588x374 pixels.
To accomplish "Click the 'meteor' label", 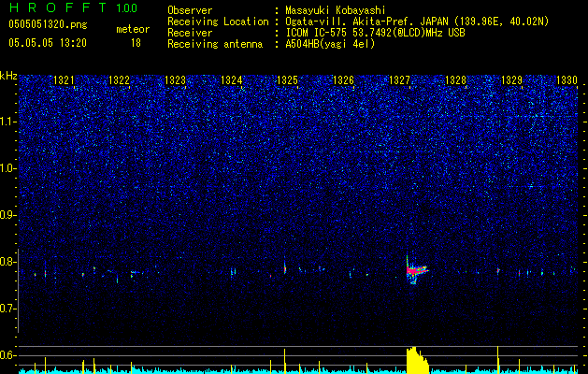I will click(133, 29).
